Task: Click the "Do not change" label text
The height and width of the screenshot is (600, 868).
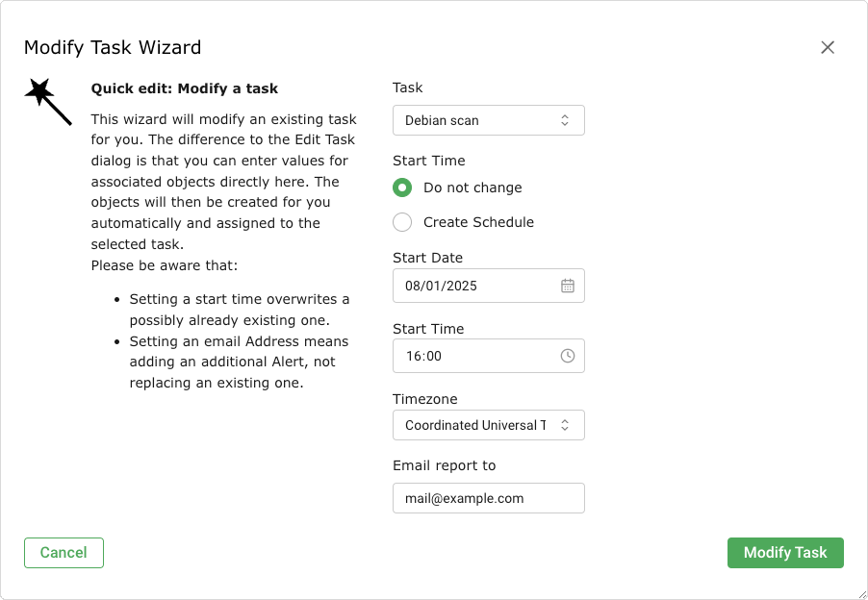Action: click(472, 187)
